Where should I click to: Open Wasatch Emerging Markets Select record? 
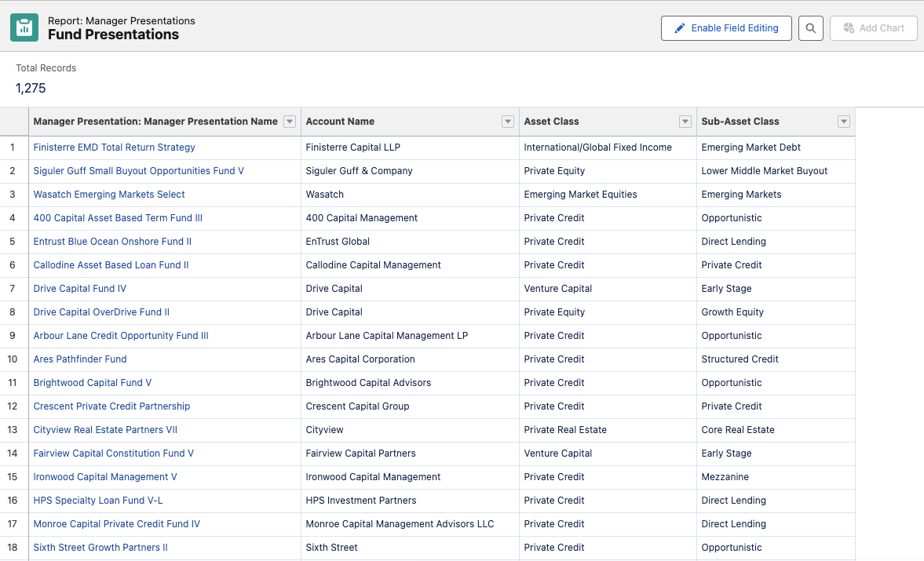point(109,195)
